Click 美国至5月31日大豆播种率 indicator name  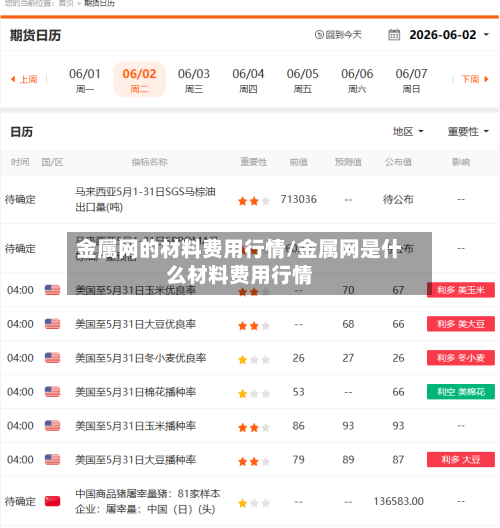click(x=135, y=460)
